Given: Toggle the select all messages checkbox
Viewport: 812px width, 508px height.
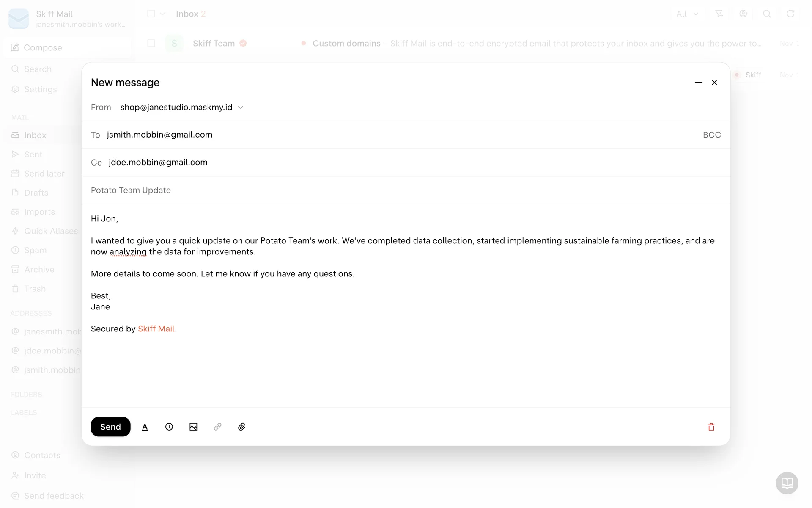Looking at the screenshot, I should [151, 14].
